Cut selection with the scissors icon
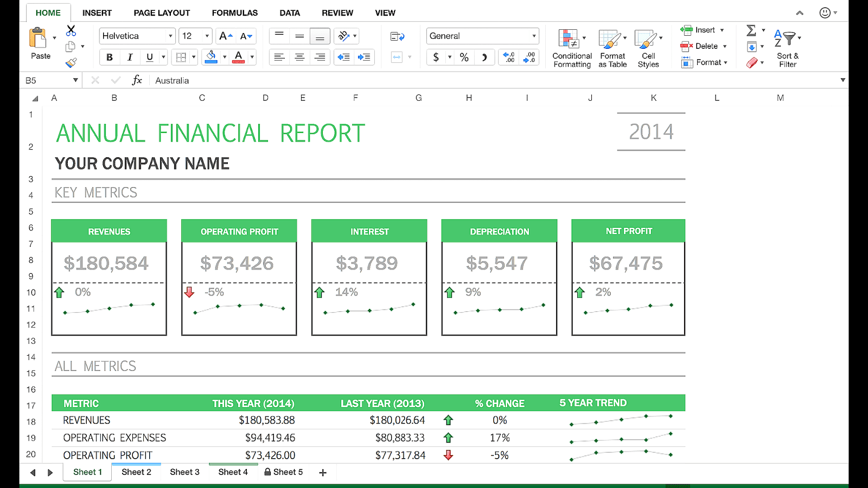The image size is (868, 488). (x=71, y=30)
